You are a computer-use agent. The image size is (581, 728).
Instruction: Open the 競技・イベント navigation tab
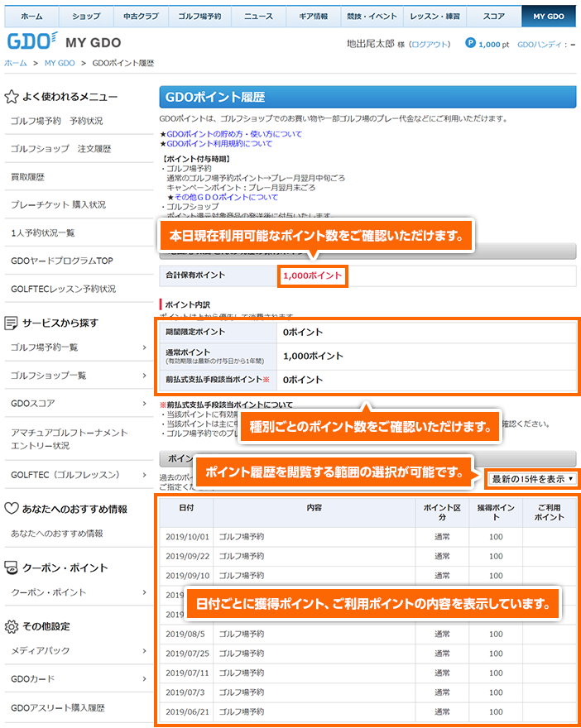[372, 17]
